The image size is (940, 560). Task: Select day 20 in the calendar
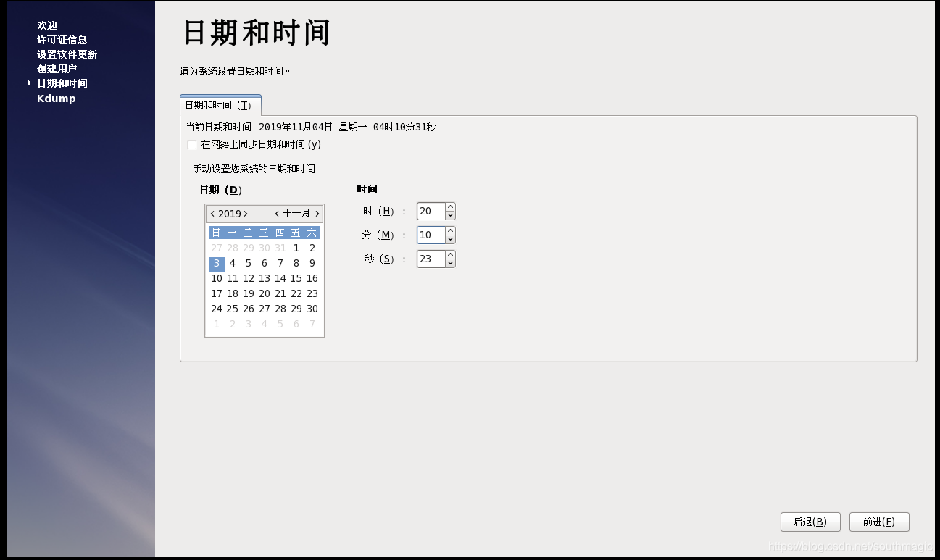click(x=265, y=293)
